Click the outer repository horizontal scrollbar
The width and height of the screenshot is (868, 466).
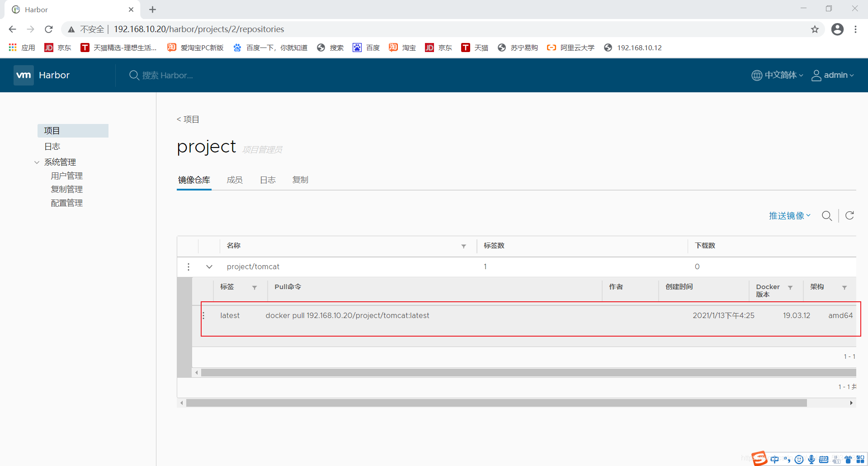[496, 403]
